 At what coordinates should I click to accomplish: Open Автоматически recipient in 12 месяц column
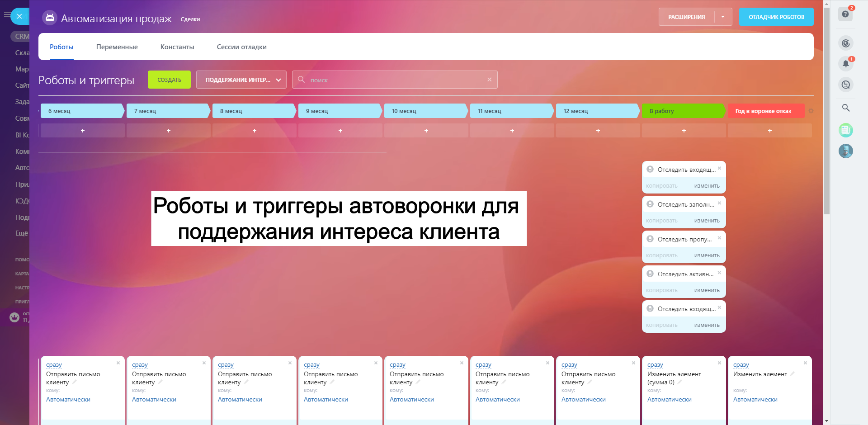pyautogui.click(x=584, y=399)
